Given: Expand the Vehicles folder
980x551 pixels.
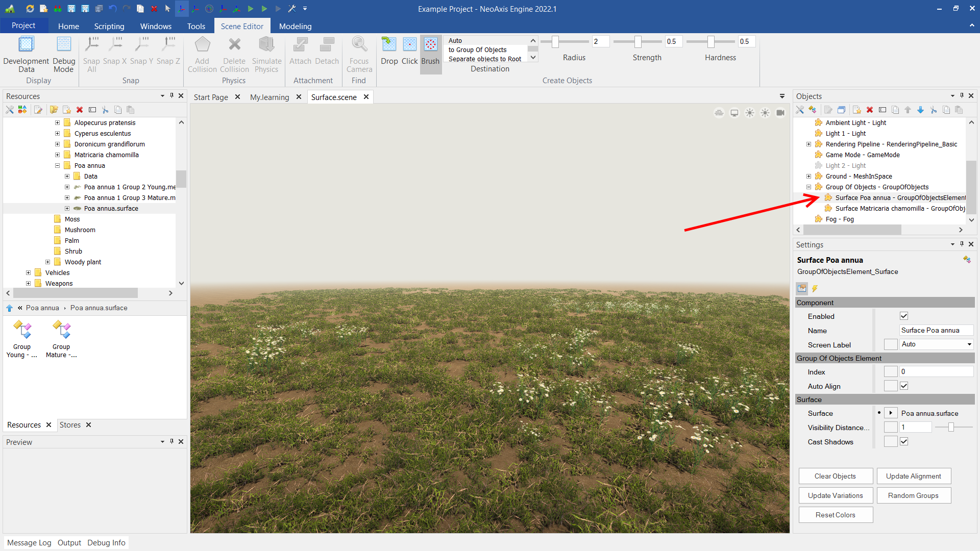Looking at the screenshot, I should (x=28, y=273).
